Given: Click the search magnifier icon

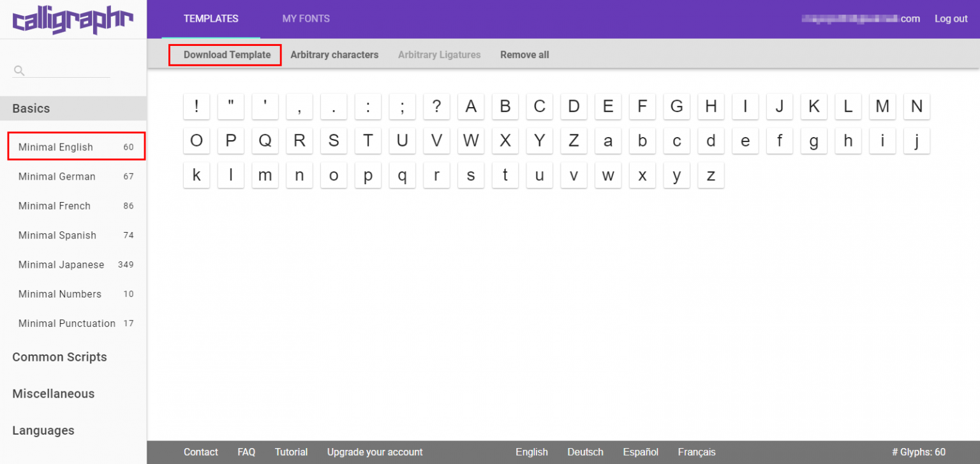Looking at the screenshot, I should click(x=19, y=70).
